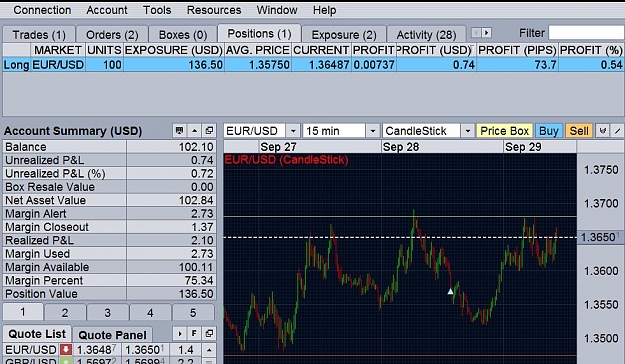Select workspace tab 1
Image resolution: width=625 pixels, height=364 pixels.
(23, 312)
